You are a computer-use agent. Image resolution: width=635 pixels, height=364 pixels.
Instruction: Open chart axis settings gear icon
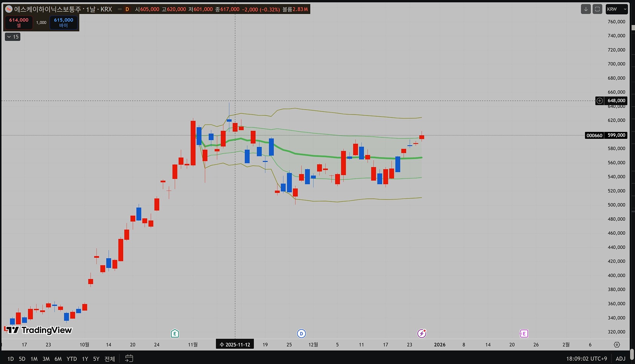[617, 344]
